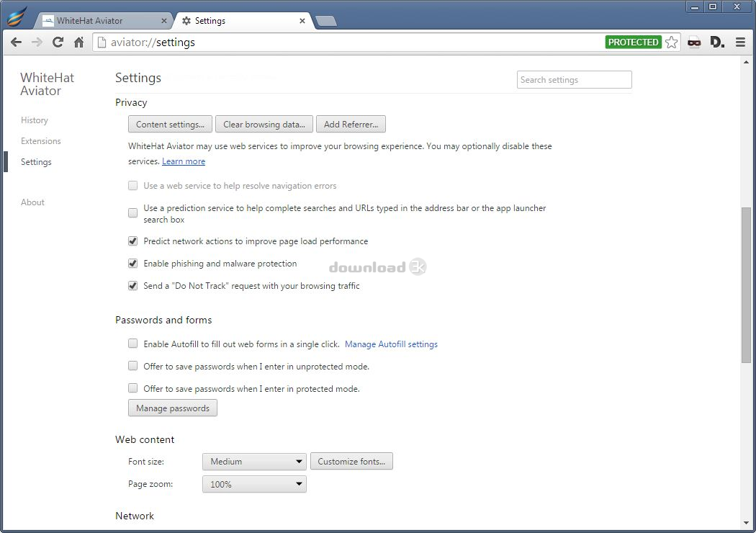Switch to the Settings tab
756x533 pixels.
[x=243, y=21]
